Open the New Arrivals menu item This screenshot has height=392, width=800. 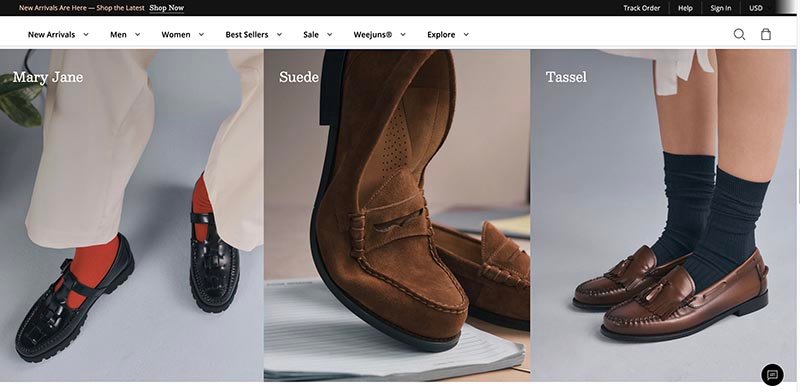click(x=51, y=35)
